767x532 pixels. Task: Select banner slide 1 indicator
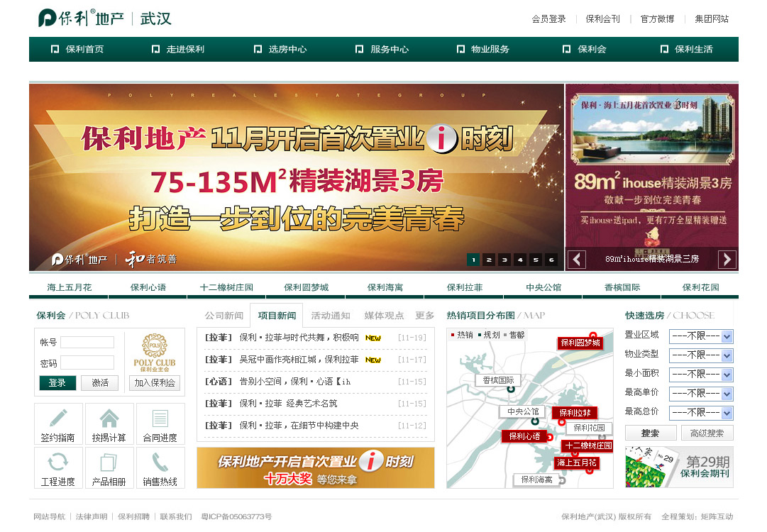tap(473, 260)
